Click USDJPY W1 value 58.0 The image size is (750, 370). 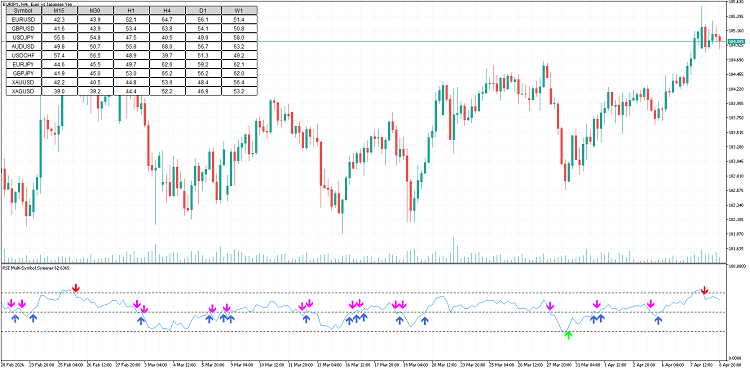(x=239, y=37)
